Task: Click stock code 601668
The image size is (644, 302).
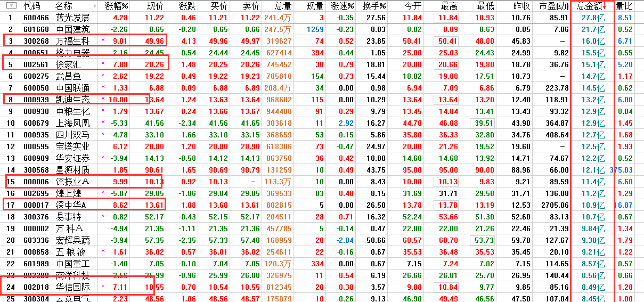Action: click(36, 29)
